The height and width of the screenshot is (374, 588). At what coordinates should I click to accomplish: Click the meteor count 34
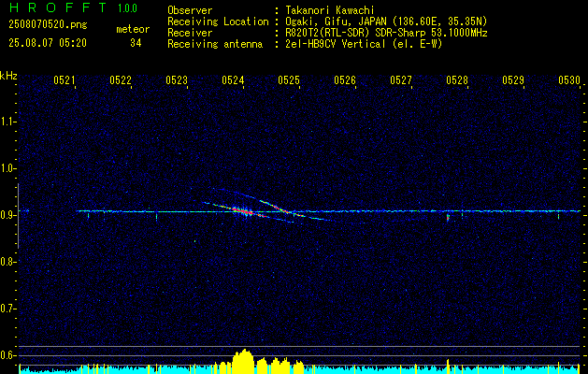[x=136, y=43]
